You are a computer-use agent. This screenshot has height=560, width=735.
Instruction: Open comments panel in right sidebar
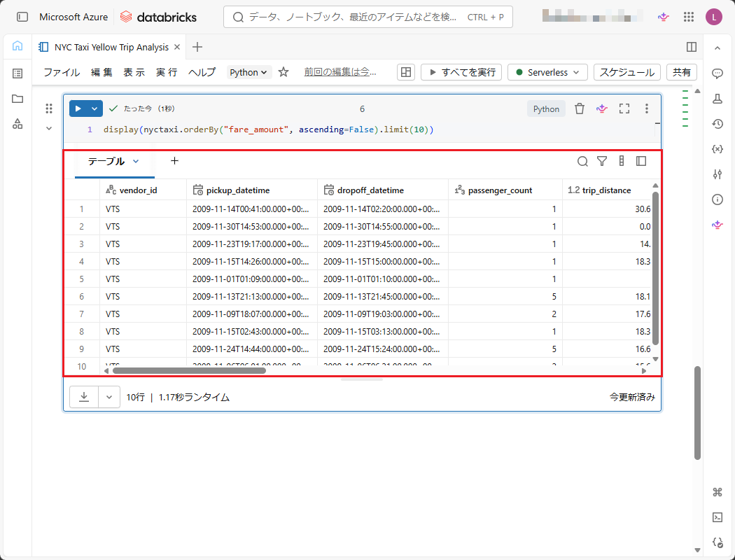click(x=717, y=73)
